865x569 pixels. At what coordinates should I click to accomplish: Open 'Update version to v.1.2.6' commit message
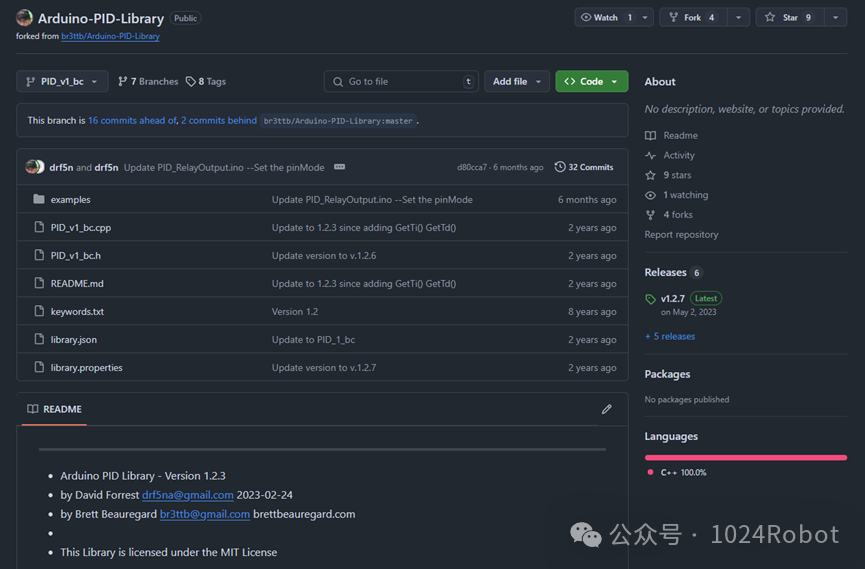click(324, 256)
